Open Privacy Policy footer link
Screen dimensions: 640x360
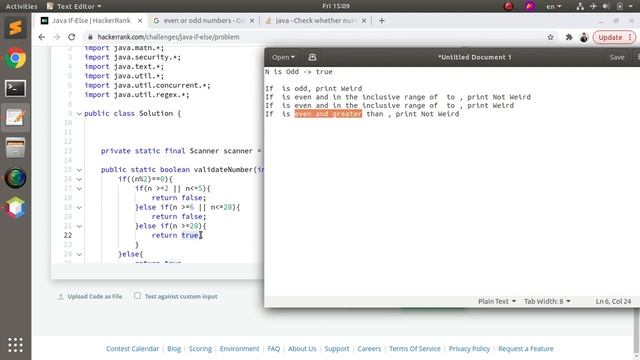[x=469, y=349]
